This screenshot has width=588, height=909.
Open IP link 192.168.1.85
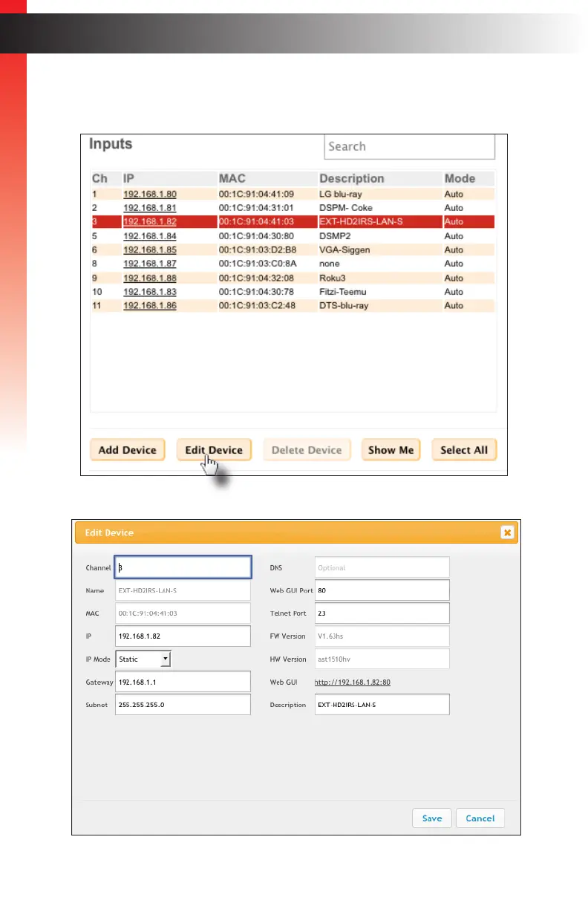[x=149, y=250]
